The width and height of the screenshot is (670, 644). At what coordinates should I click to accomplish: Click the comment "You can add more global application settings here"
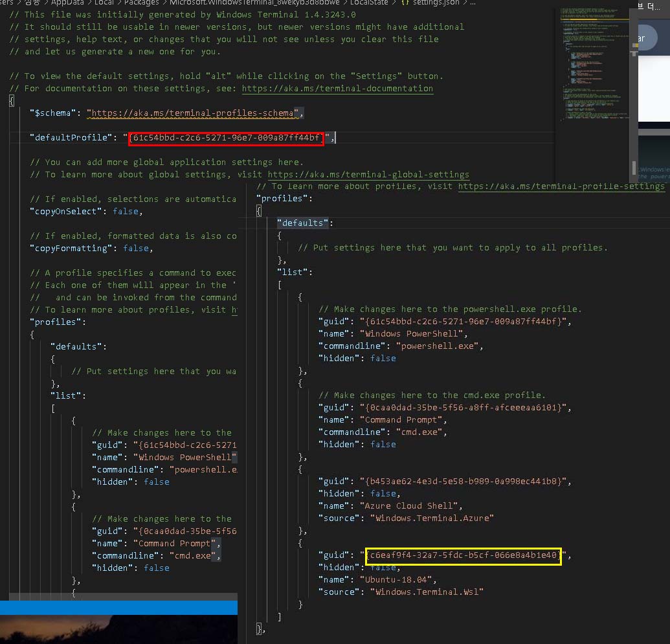click(x=166, y=162)
